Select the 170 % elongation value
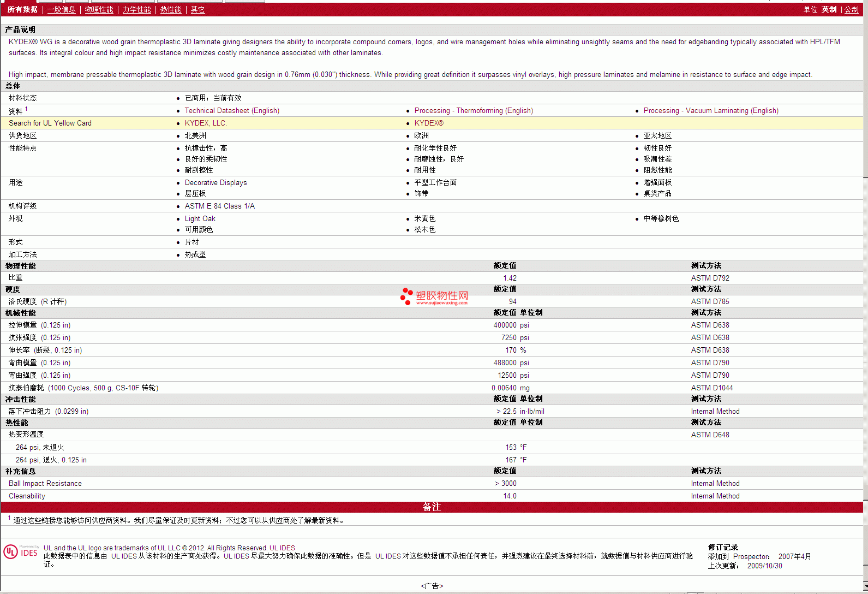 (516, 350)
